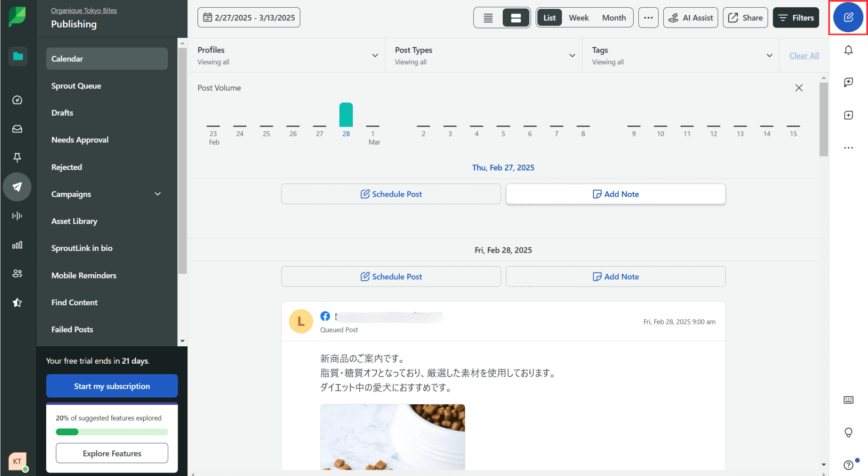Open the keyboard shortcuts icon
The image size is (868, 476).
pyautogui.click(x=848, y=400)
